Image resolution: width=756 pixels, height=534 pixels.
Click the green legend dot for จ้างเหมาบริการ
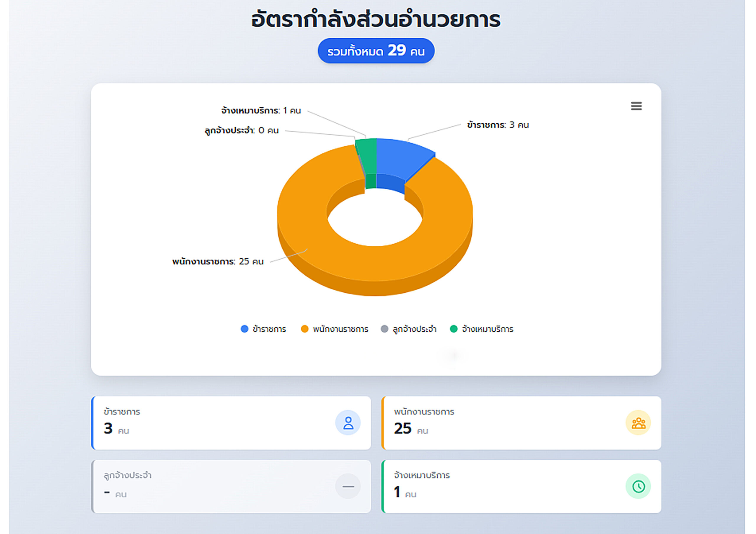[454, 329]
